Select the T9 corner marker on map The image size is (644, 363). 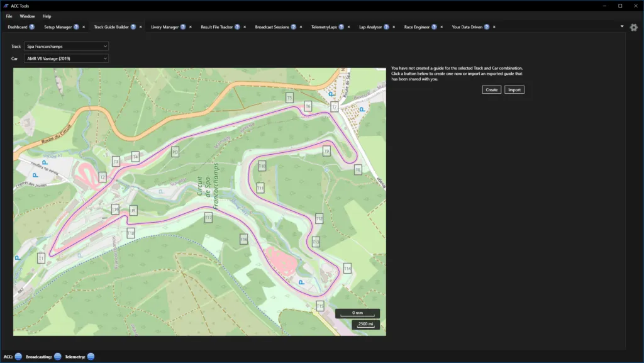click(326, 151)
